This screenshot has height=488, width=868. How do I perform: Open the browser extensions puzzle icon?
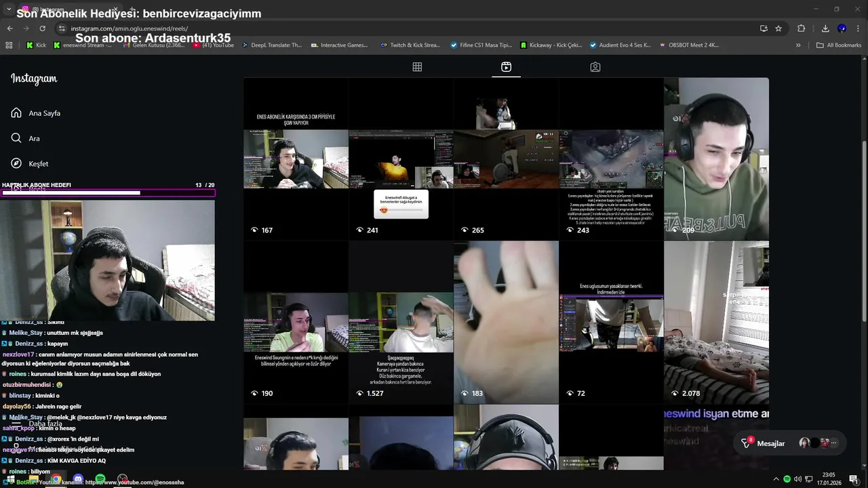pos(802,28)
